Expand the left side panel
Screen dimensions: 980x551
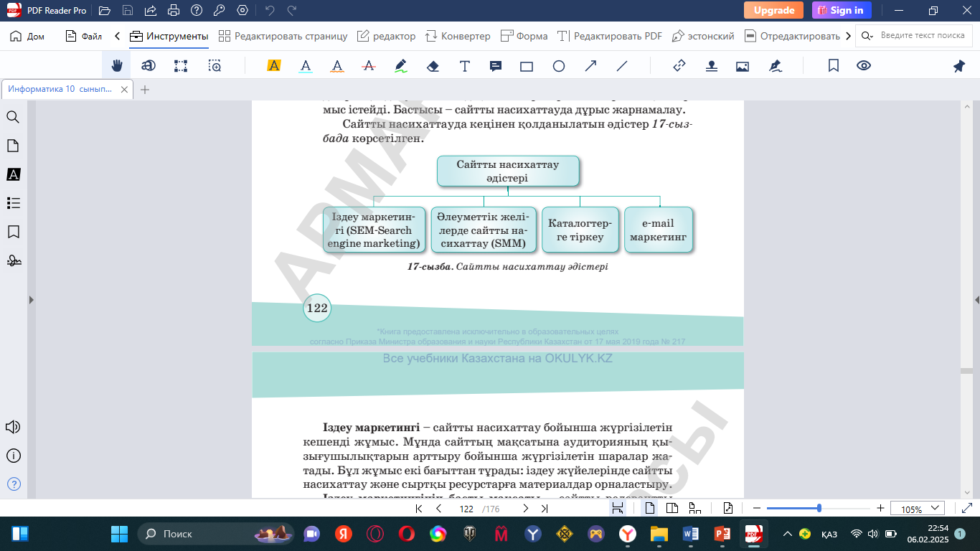[x=31, y=300]
